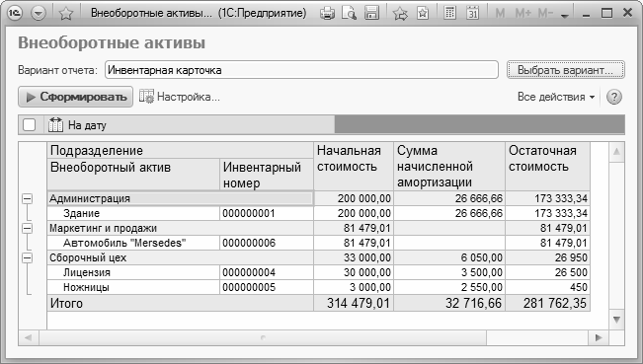This screenshot has width=643, height=364.
Task: Click the M- memory subtract button
Action: 545,14
